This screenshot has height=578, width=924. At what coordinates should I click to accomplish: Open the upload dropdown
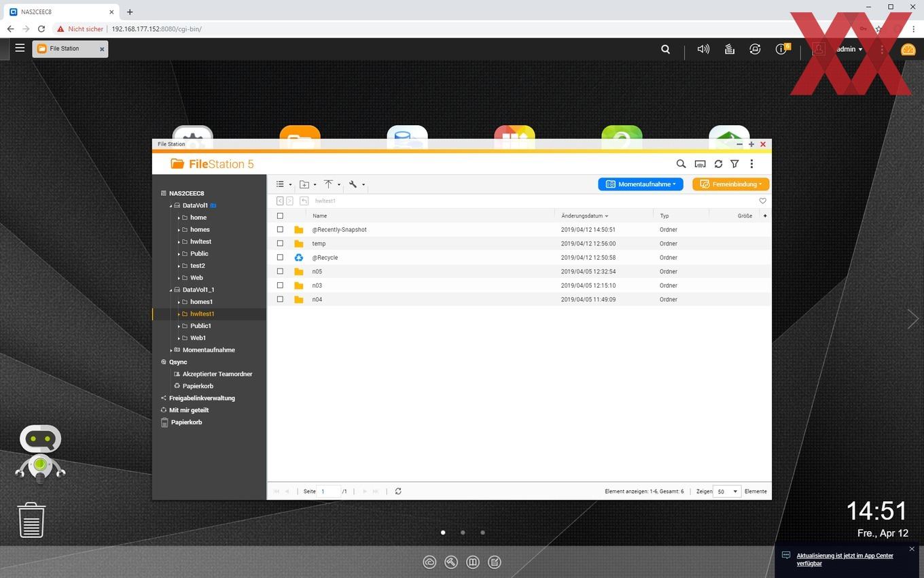point(332,184)
